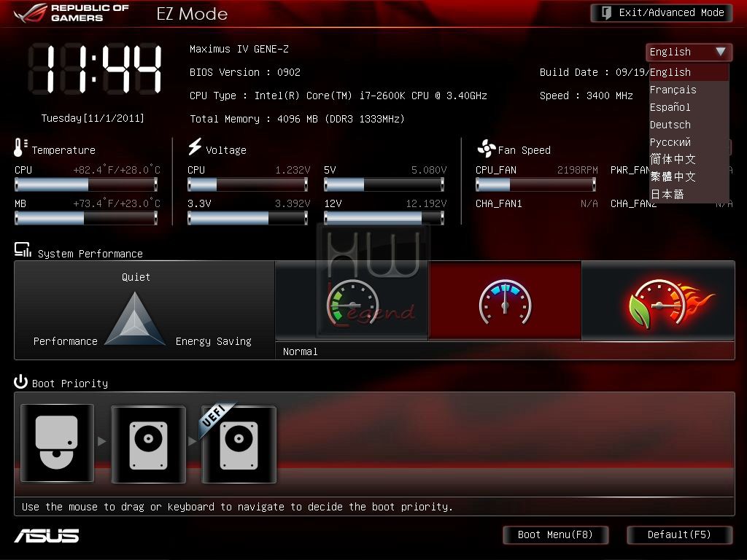This screenshot has height=560, width=747.
Task: Choose Русский from the language list
Action: coord(689,142)
